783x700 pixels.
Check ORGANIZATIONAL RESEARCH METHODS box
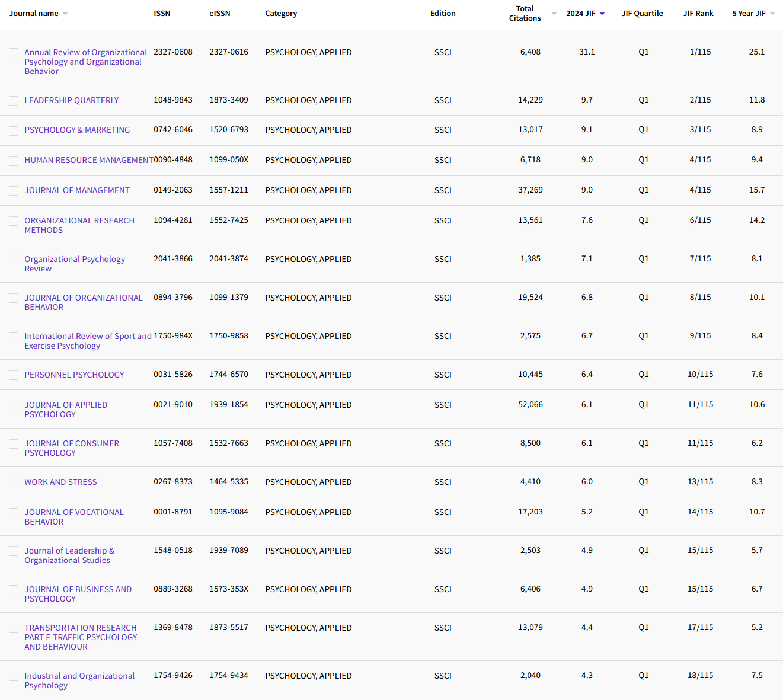tap(14, 221)
